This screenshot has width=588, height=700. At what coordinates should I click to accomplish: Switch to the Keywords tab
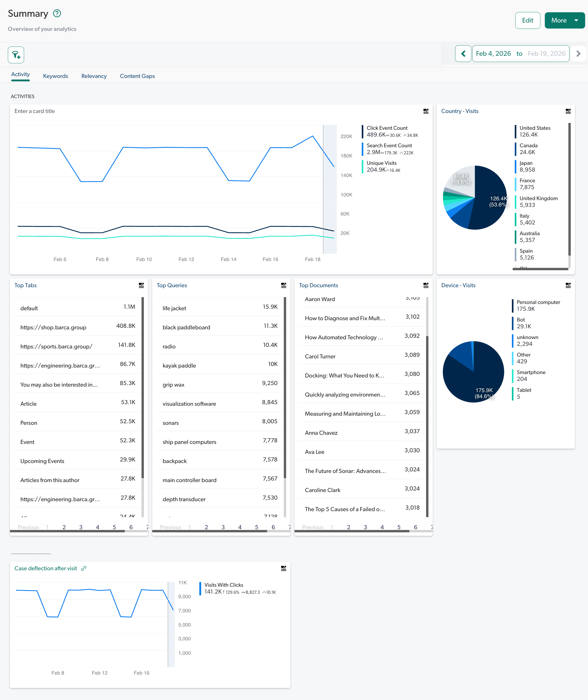coord(55,76)
